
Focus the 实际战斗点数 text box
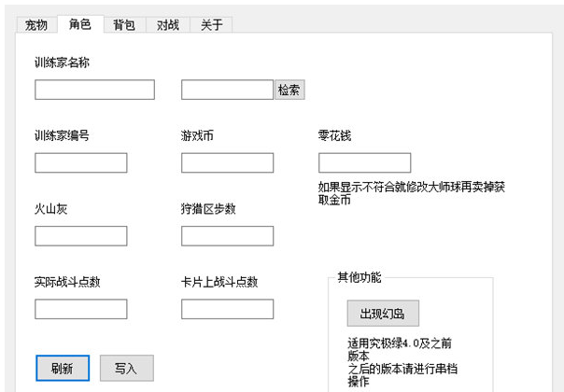[x=80, y=309]
